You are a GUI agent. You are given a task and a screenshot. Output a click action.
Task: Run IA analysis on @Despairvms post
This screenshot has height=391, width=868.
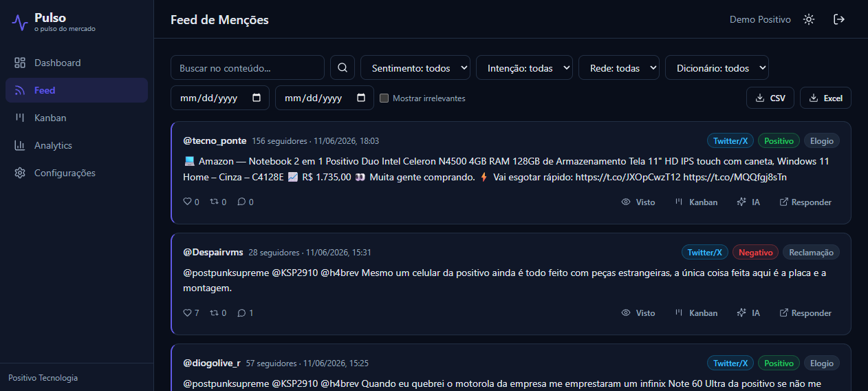click(x=748, y=313)
